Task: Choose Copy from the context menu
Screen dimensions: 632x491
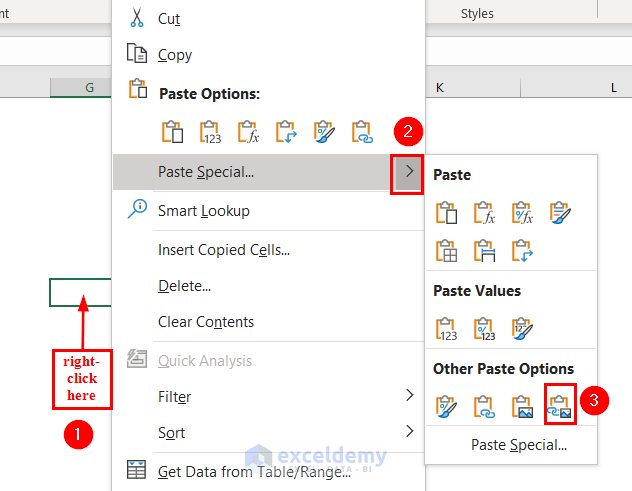Action: click(174, 55)
